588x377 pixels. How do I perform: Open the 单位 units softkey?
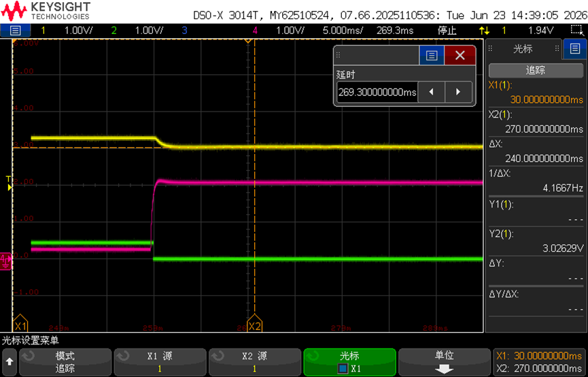point(445,362)
